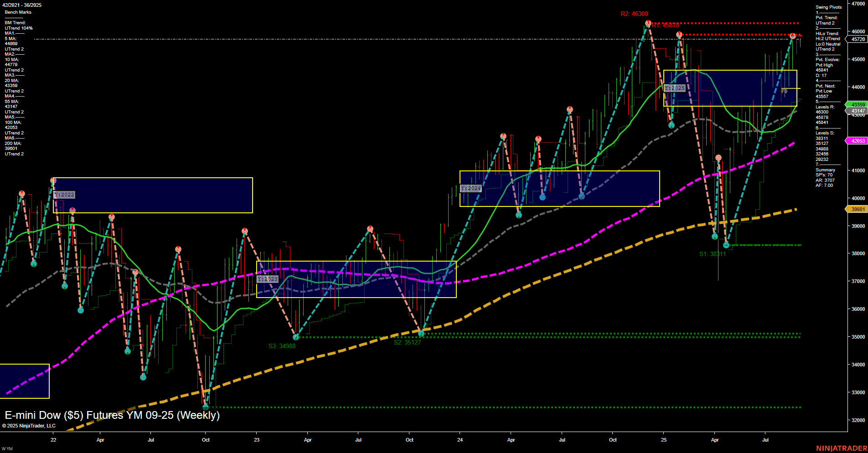Click the Bench Marks heading
The height and width of the screenshot is (453, 868).
coord(18,12)
